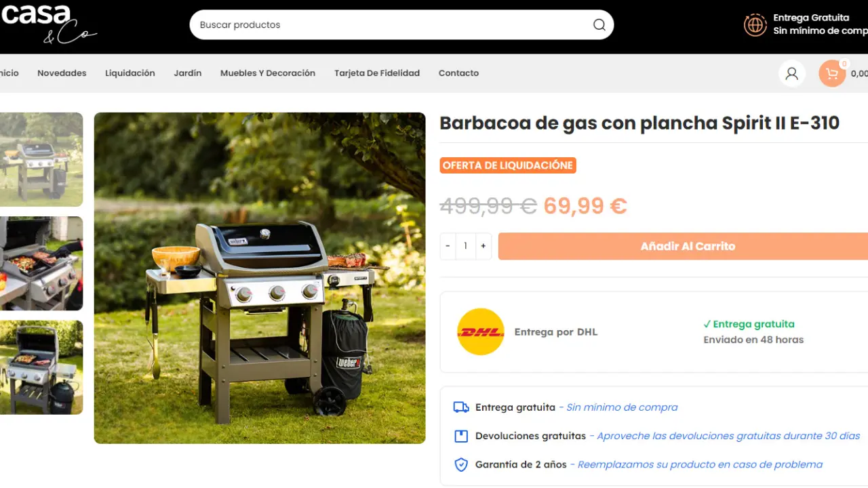The height and width of the screenshot is (488, 868).
Task: Click the Casa & Co logo
Action: [x=49, y=23]
